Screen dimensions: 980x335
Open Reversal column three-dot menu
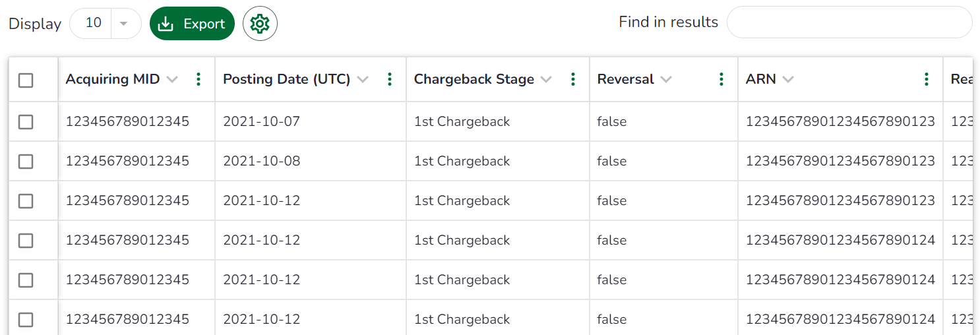721,79
